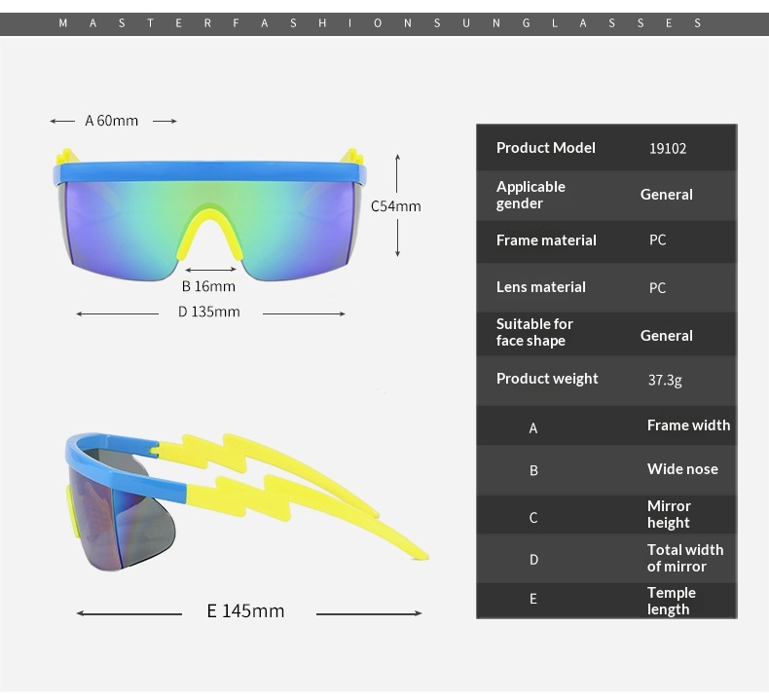Click the 'Applicable gender' row label
The height and width of the screenshot is (700, 769).
coord(531,195)
